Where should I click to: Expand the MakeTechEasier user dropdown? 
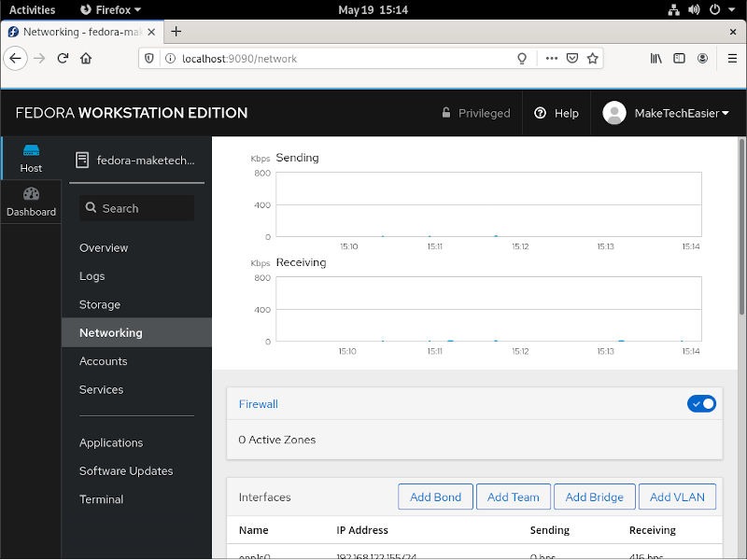667,113
